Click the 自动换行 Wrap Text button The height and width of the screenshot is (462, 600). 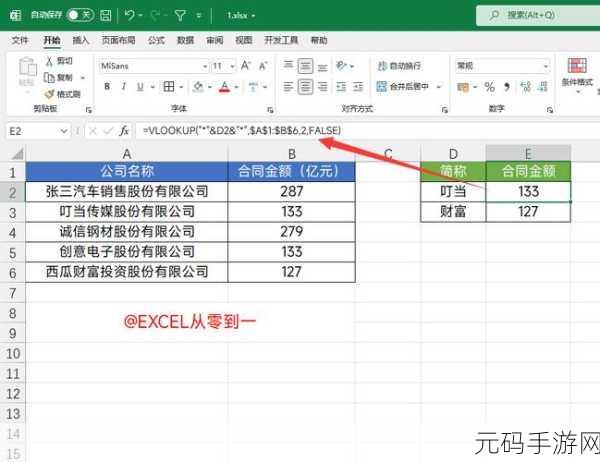399,66
